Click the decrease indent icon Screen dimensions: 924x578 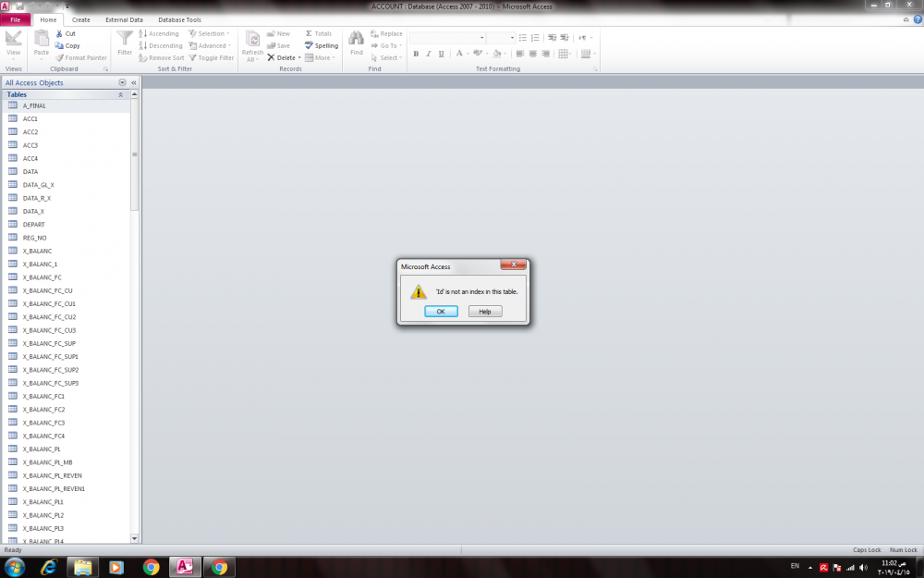click(552, 38)
